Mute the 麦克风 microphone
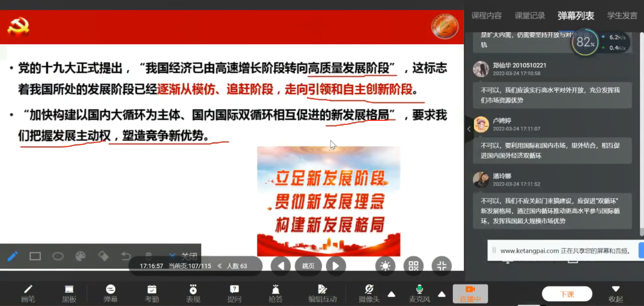The height and width of the screenshot is (306, 644). [x=419, y=294]
